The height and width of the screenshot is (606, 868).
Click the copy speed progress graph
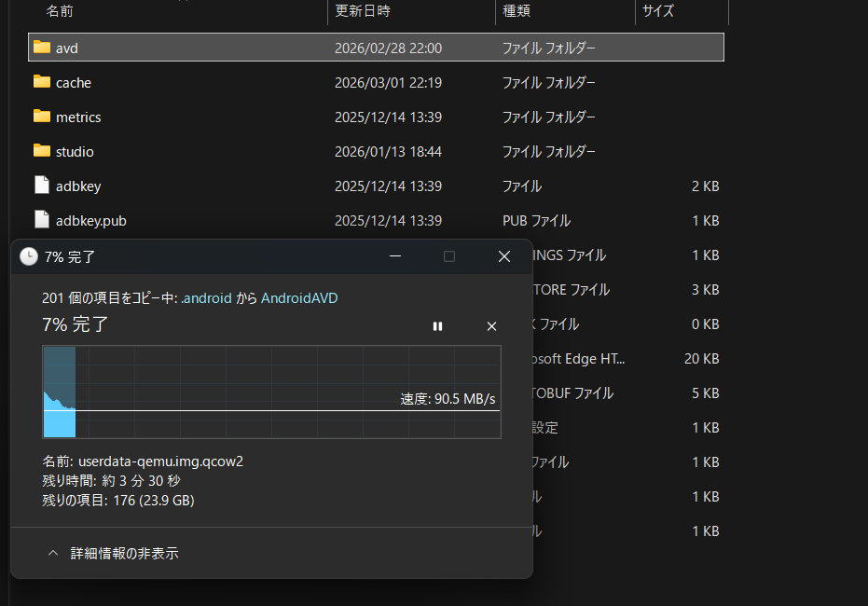coord(271,392)
